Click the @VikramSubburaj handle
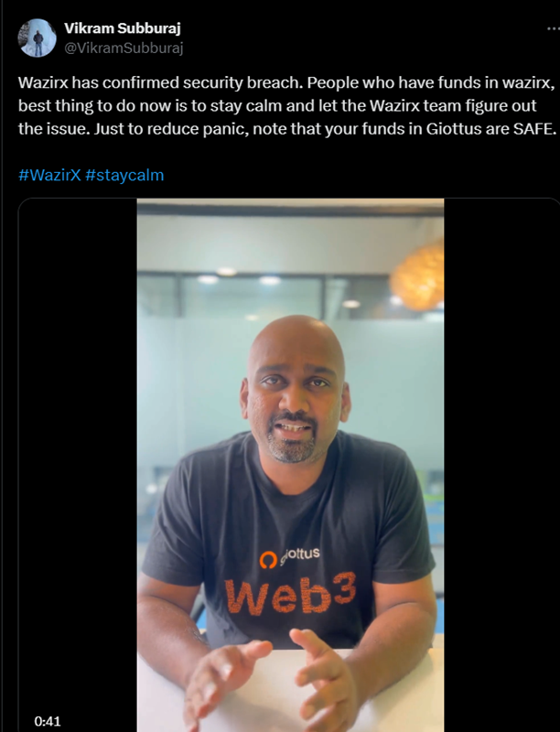 [x=124, y=48]
